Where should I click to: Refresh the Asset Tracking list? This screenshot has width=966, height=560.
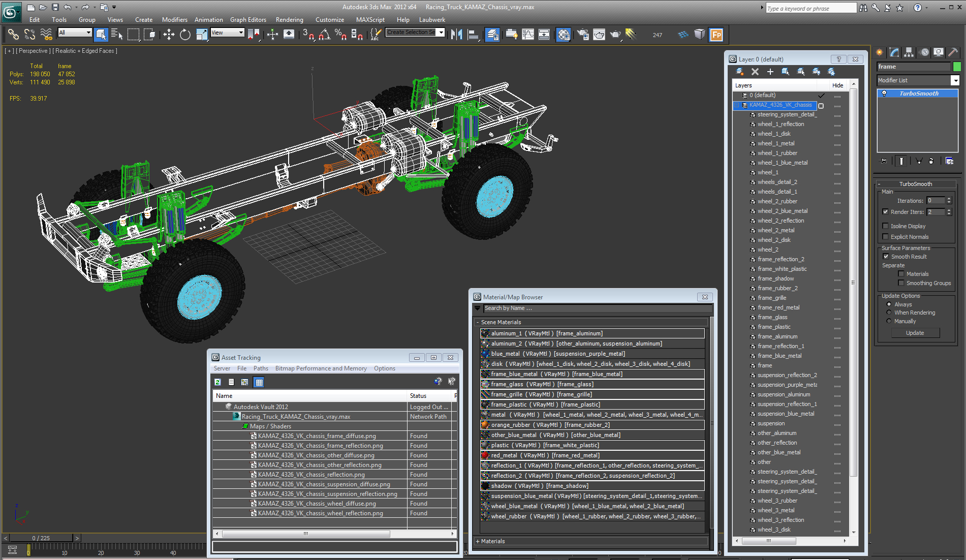[218, 382]
